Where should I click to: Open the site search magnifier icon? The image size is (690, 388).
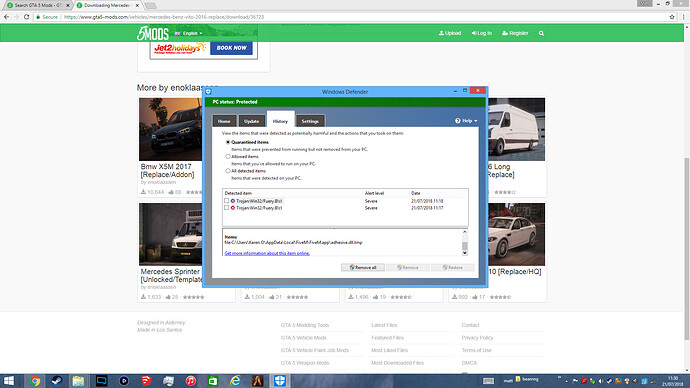(541, 33)
